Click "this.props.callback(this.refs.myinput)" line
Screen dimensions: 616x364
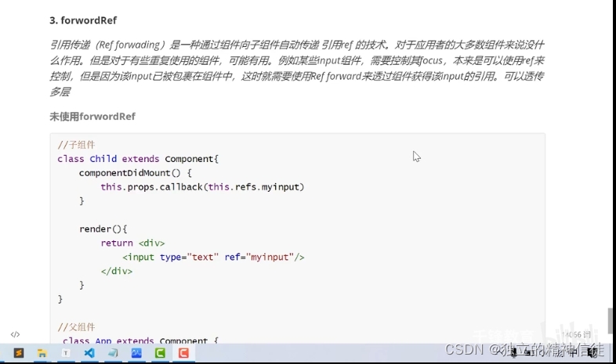pyautogui.click(x=202, y=187)
